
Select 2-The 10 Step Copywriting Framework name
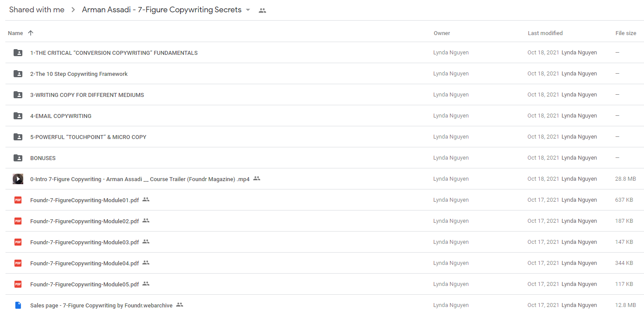point(79,74)
